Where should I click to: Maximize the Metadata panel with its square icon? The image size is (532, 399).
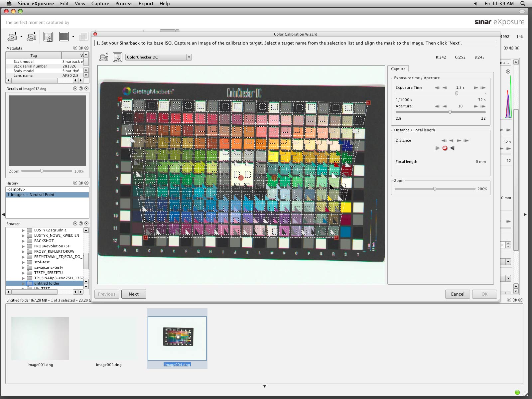[81, 48]
